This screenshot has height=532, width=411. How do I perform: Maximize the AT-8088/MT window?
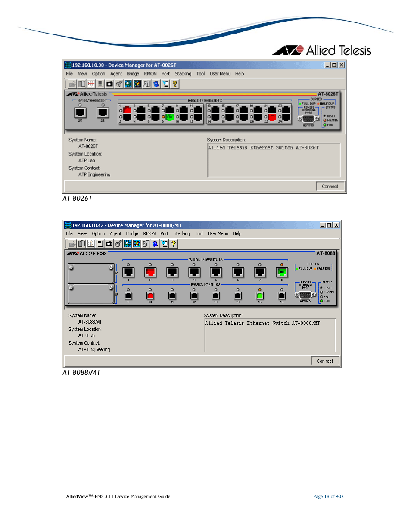(330, 225)
